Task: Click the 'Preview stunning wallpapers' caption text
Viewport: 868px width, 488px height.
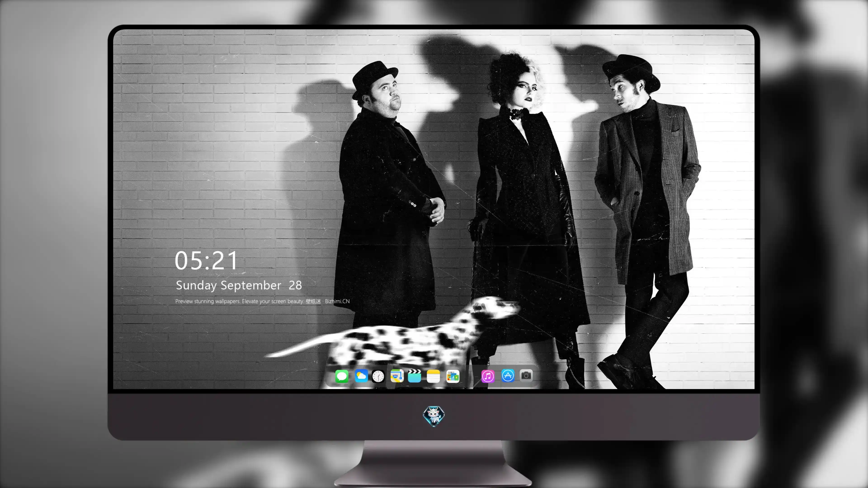Action: [x=262, y=301]
